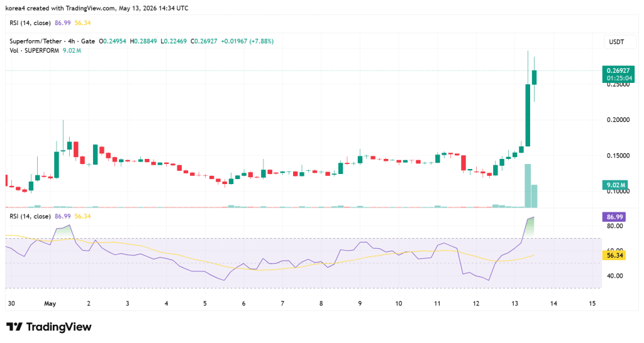Click the latest green candlestick
Image resolution: width=644 pixels, height=343 pixels.
pos(535,77)
